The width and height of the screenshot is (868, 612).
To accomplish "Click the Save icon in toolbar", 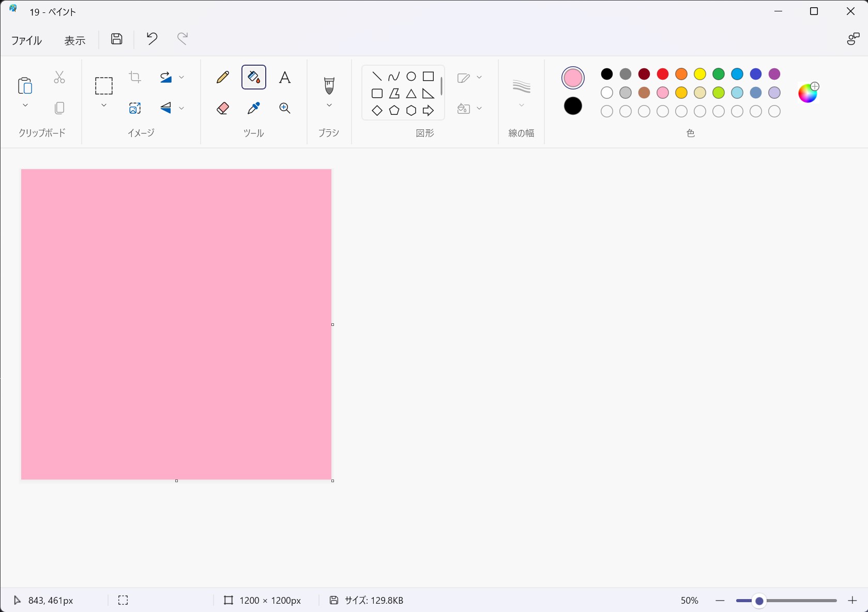I will click(x=117, y=39).
